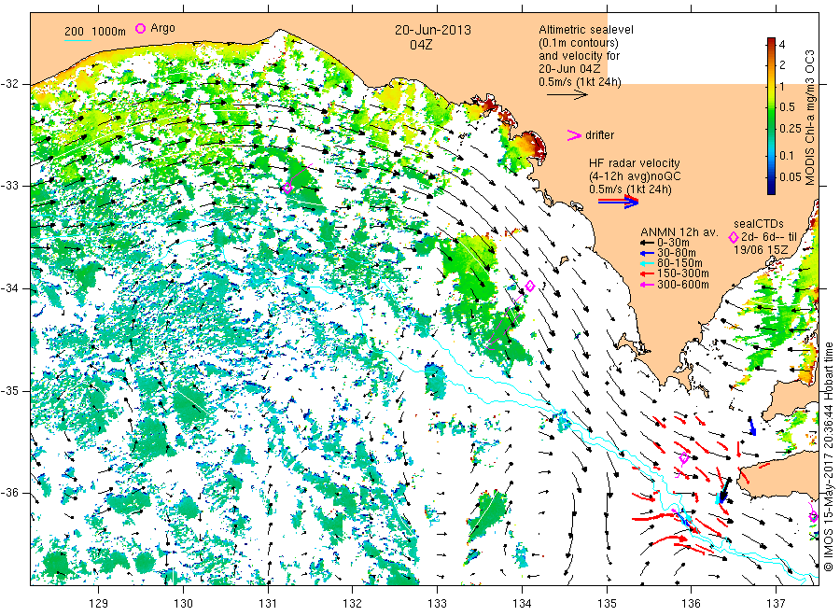Click the '04Z' time label under the date

click(x=421, y=45)
